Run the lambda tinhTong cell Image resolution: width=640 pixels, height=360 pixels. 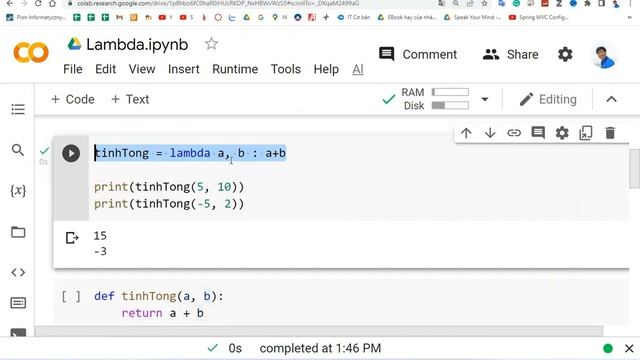click(71, 153)
